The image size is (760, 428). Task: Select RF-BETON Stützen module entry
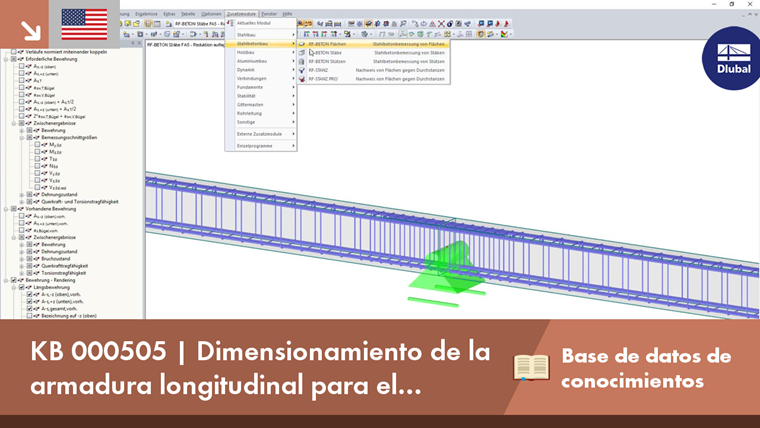tap(373, 62)
